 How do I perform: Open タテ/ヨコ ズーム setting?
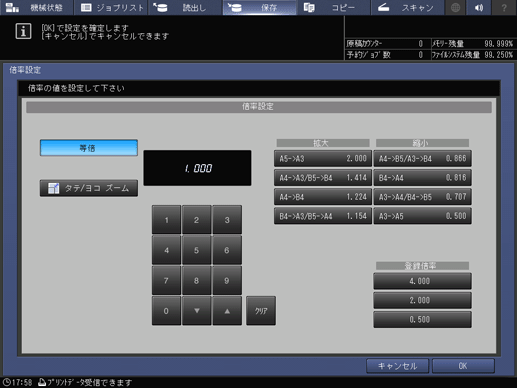89,188
